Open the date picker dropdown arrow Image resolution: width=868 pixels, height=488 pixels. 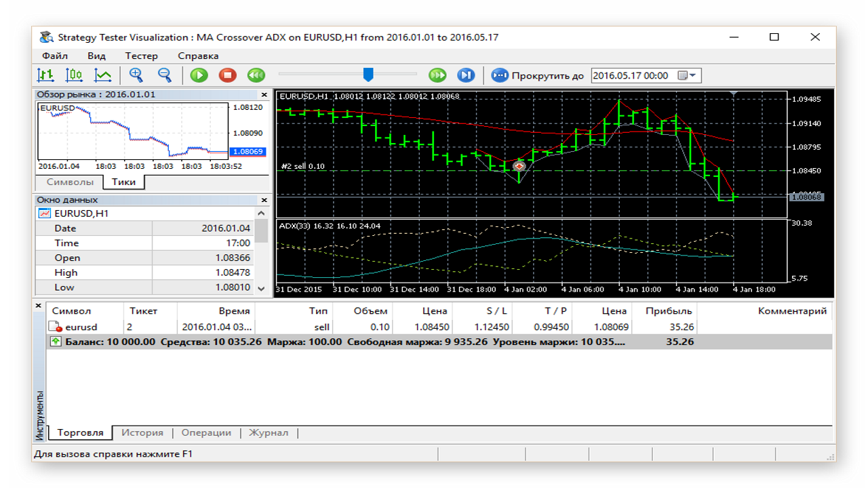pos(692,75)
